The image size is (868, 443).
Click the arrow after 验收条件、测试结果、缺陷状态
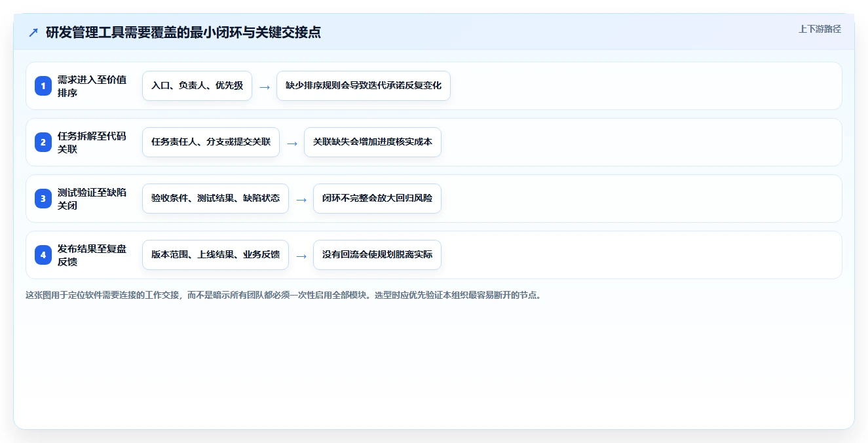coord(301,199)
